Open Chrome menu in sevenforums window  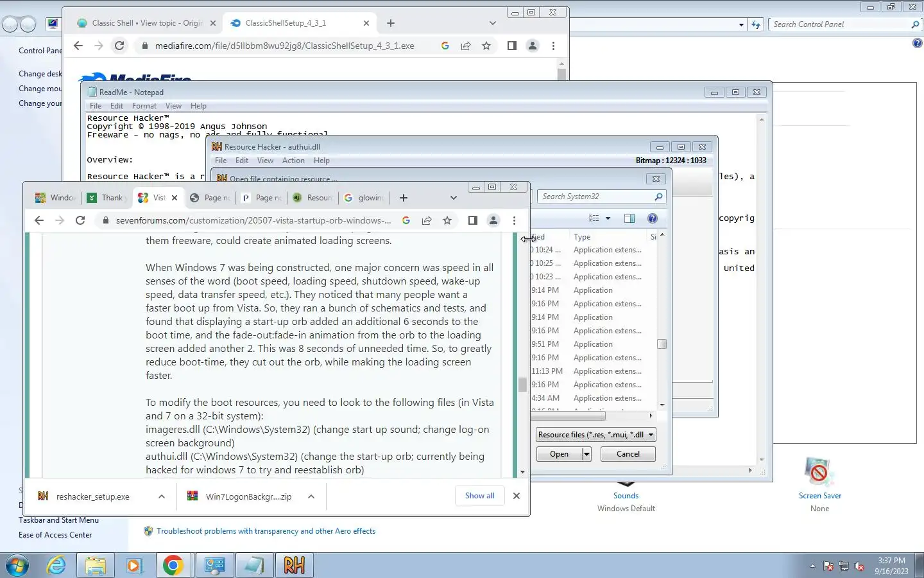tap(514, 220)
